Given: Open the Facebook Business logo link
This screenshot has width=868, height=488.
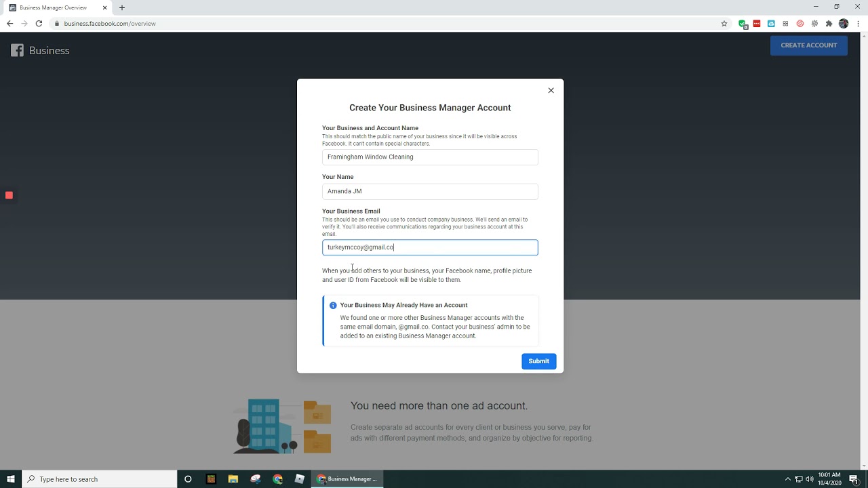Looking at the screenshot, I should pyautogui.click(x=40, y=50).
